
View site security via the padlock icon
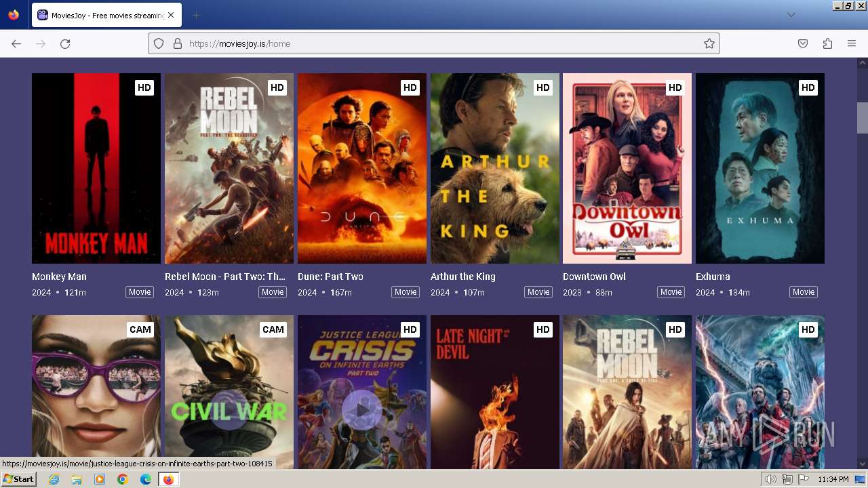[178, 43]
